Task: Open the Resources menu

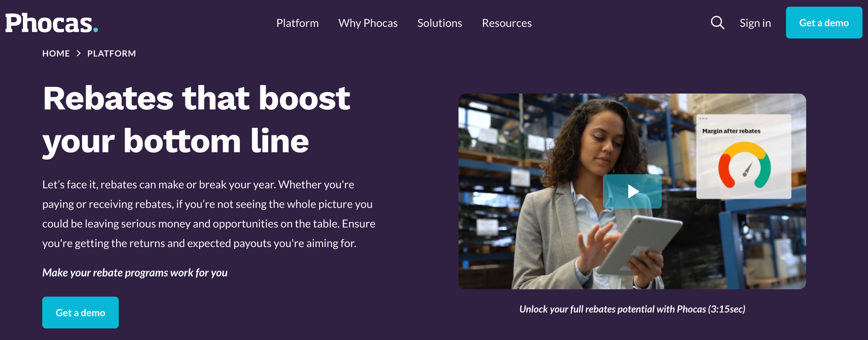Action: [507, 23]
